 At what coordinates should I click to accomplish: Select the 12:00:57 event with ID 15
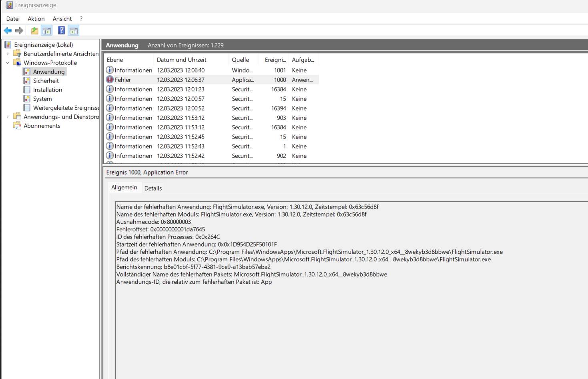tap(212, 98)
